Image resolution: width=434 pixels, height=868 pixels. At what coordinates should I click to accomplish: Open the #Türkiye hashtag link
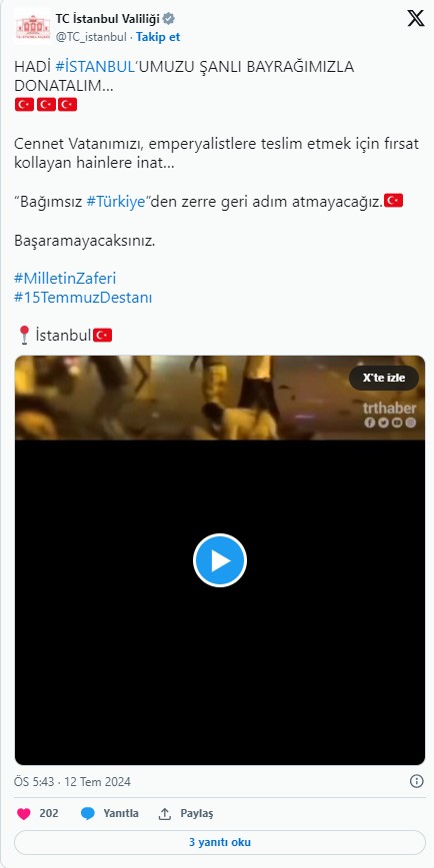pos(116,202)
